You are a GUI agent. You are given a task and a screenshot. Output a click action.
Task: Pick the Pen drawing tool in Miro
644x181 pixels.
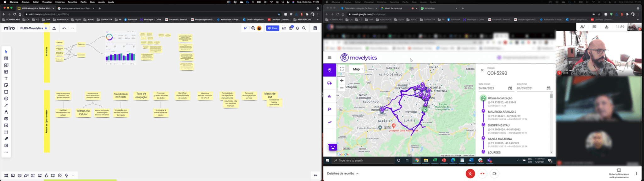[6, 105]
